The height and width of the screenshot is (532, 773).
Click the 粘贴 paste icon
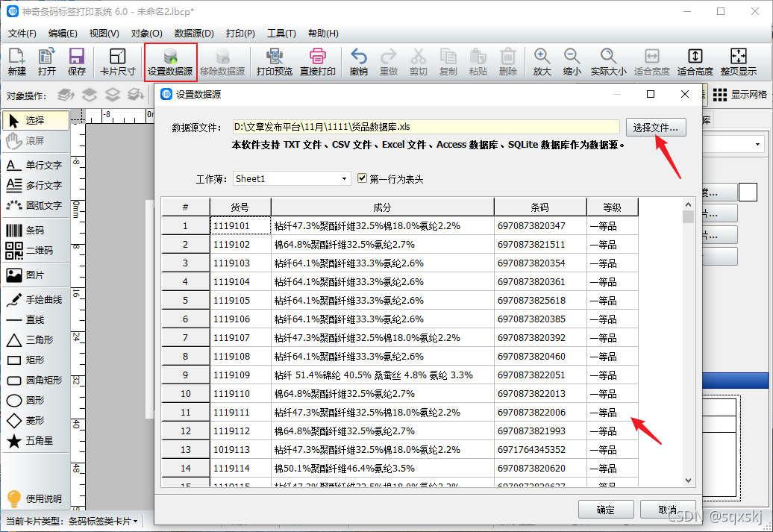[x=478, y=62]
